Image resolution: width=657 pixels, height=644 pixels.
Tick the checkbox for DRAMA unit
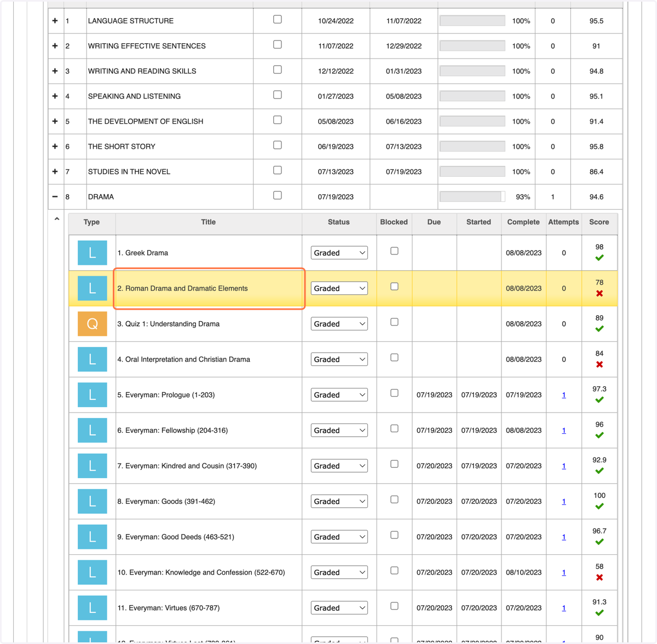point(278,196)
